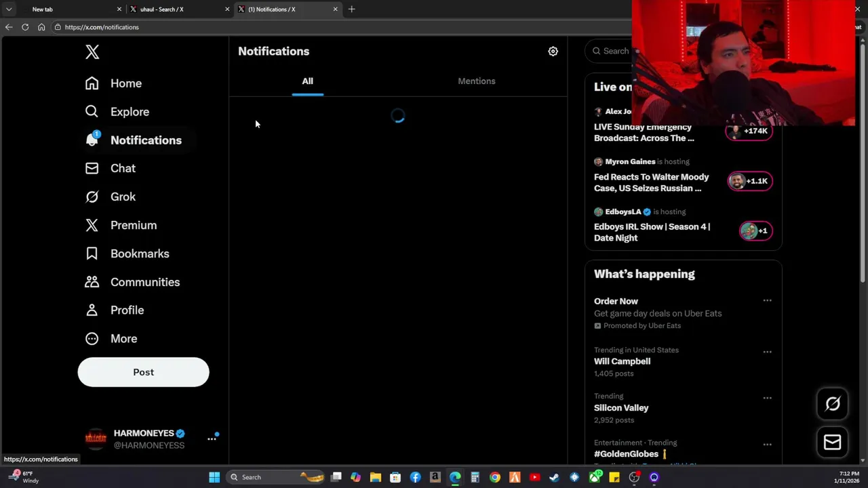Open account menu dots beside HARMONEYES
The height and width of the screenshot is (488, 868).
(x=212, y=439)
